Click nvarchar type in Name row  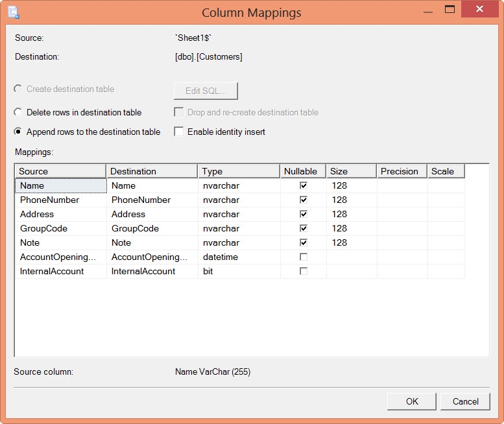(x=239, y=185)
